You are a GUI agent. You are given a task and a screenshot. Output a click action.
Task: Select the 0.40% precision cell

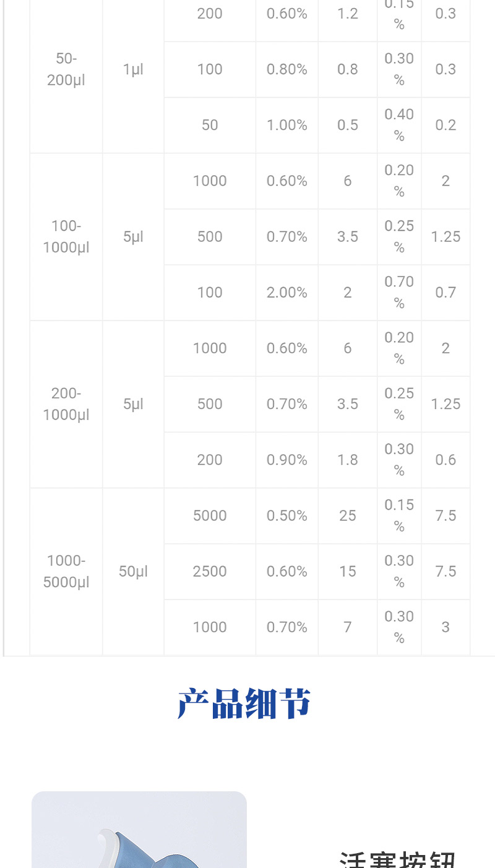click(x=399, y=125)
